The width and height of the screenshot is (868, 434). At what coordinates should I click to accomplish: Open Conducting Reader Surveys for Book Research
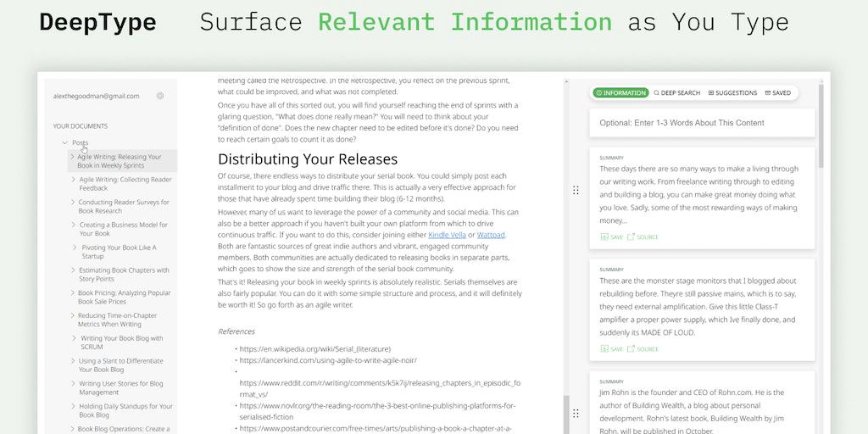pyautogui.click(x=124, y=207)
